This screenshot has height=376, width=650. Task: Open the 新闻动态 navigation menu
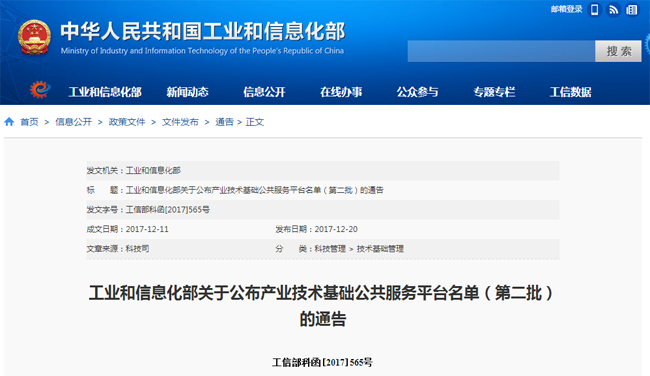187,92
